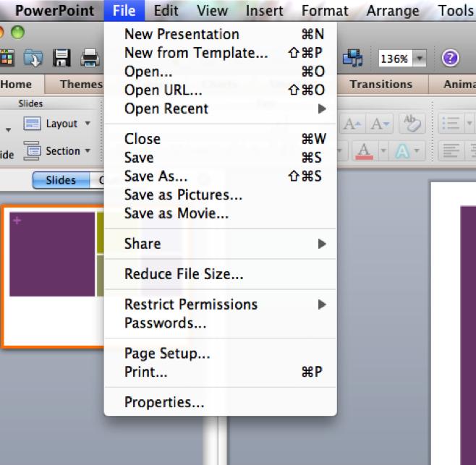The image size is (476, 465).
Task: Choose Passwords... in the File menu
Action: (x=220, y=323)
